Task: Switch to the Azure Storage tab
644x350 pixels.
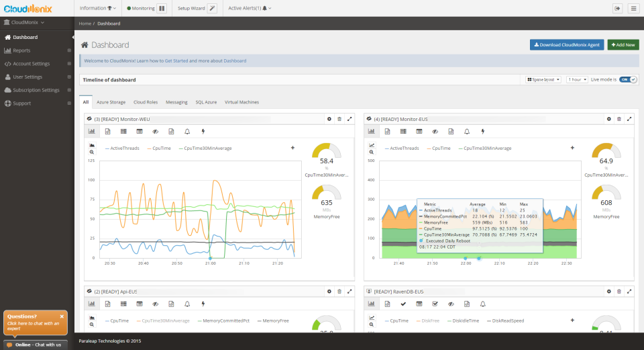Action: point(111,102)
